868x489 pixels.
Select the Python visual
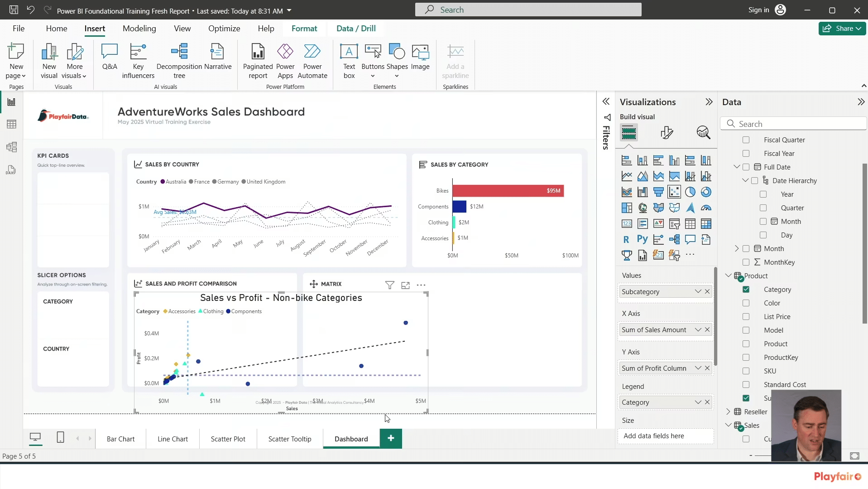pos(643,239)
